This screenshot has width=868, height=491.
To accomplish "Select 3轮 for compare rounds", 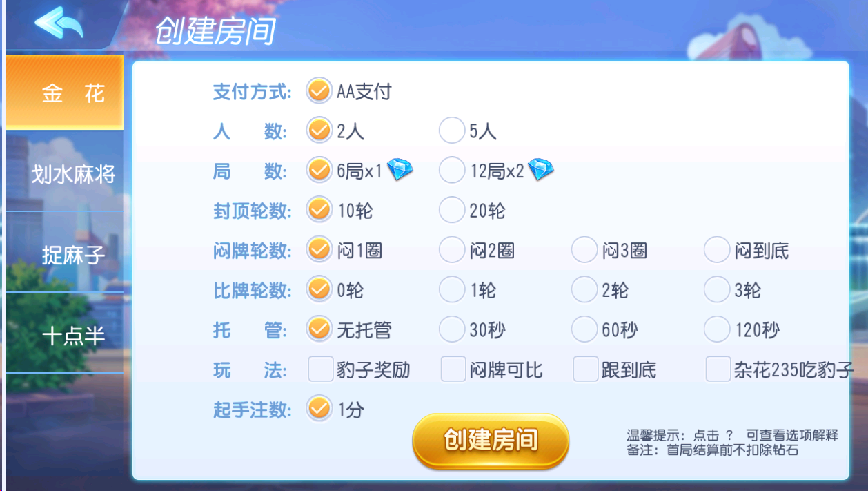I will (717, 290).
